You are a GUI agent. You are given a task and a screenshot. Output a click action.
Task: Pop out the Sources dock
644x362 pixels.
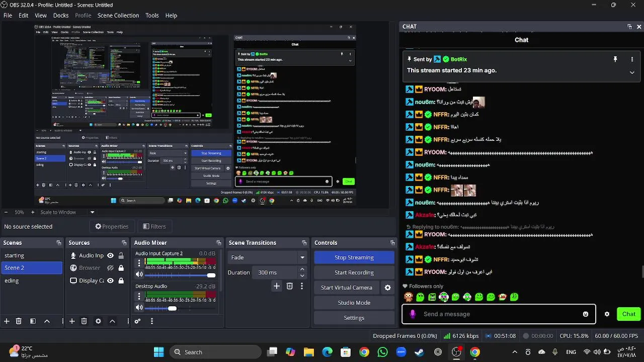tap(124, 243)
